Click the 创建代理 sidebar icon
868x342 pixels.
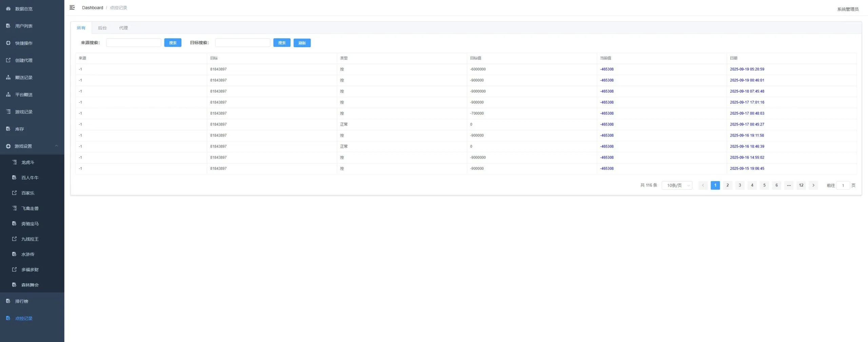coord(8,60)
